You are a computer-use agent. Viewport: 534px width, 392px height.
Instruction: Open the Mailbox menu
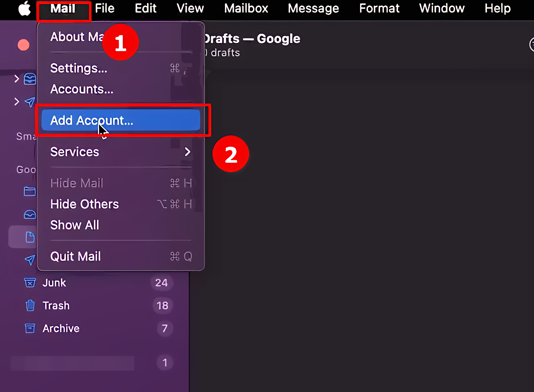pos(246,8)
